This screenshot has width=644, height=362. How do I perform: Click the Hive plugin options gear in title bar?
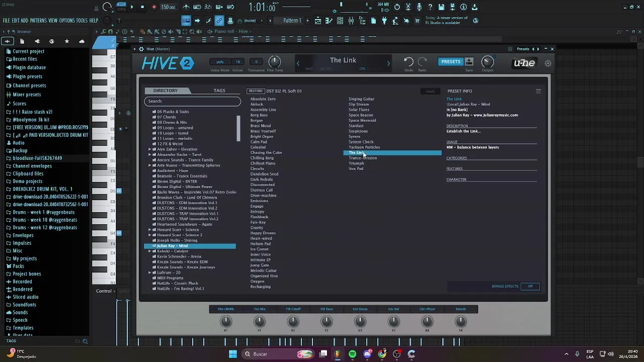[141, 49]
